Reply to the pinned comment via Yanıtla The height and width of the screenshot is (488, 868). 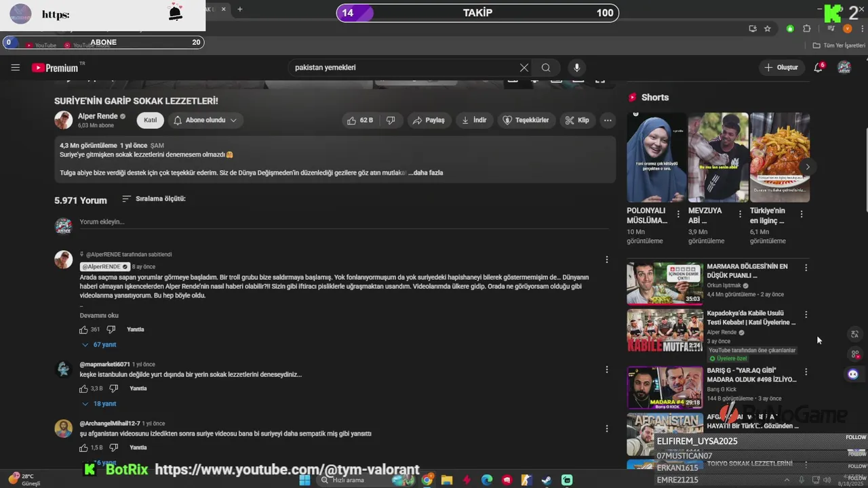(x=136, y=329)
